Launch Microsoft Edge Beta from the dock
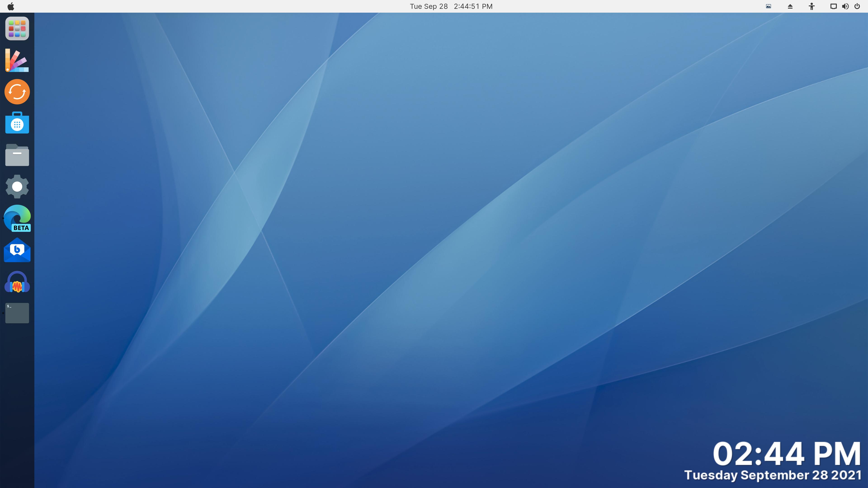 click(x=17, y=218)
